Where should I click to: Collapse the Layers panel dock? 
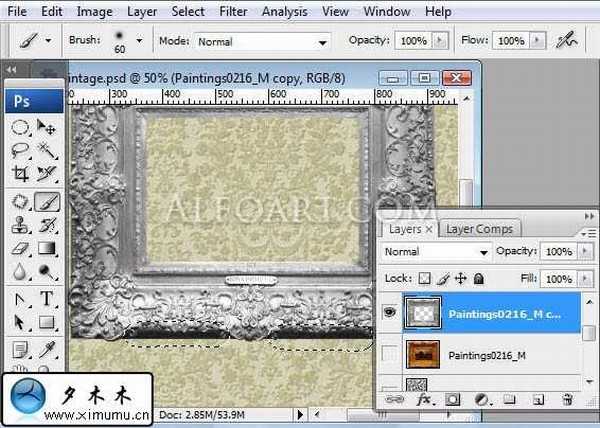pyautogui.click(x=589, y=216)
